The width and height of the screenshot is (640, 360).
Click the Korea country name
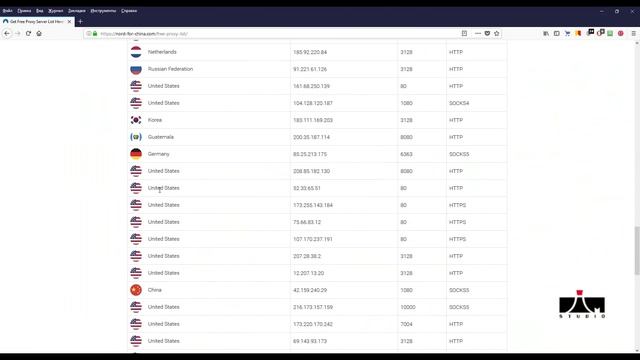tap(155, 120)
